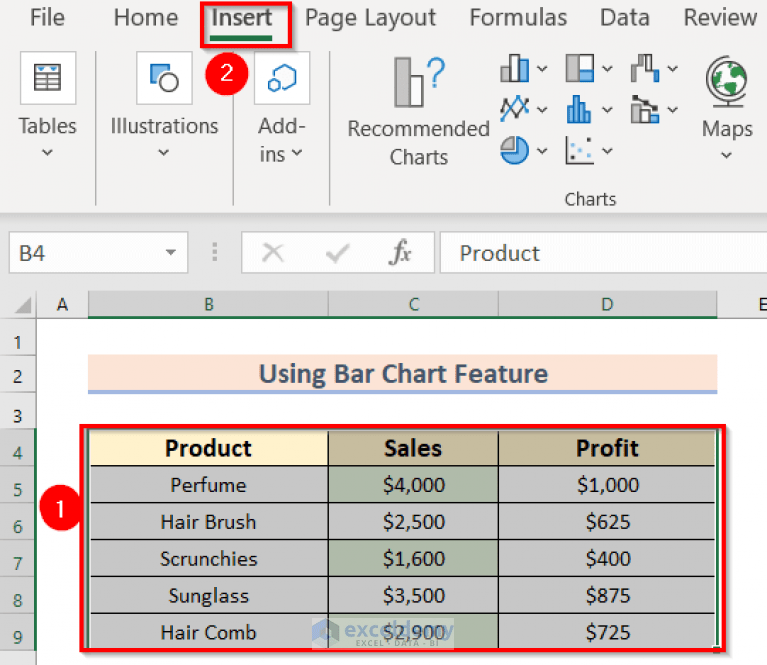The image size is (767, 665).
Task: Click the Product header cell
Action: pyautogui.click(x=209, y=448)
